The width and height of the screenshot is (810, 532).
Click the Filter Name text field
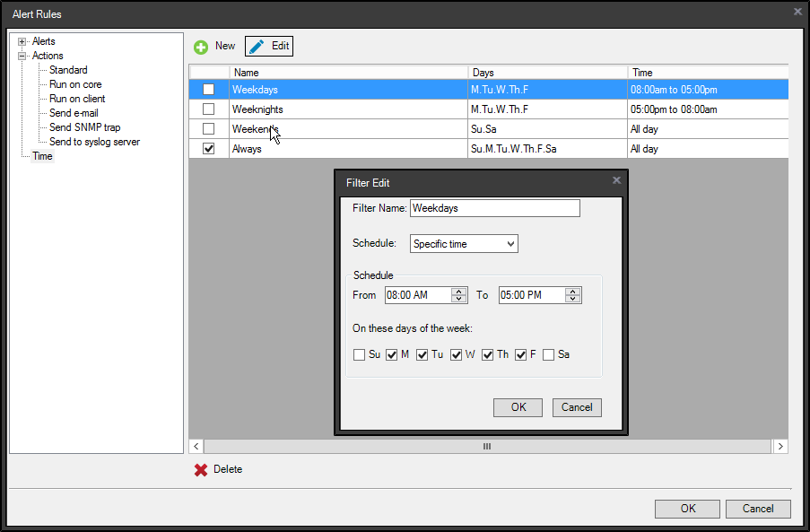pyautogui.click(x=494, y=208)
